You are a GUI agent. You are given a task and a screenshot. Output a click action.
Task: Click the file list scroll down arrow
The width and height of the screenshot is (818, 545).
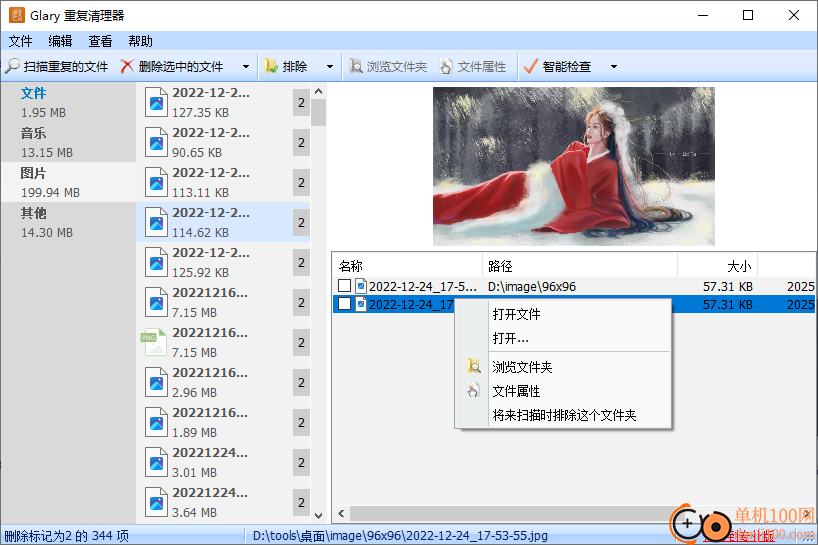tap(319, 515)
